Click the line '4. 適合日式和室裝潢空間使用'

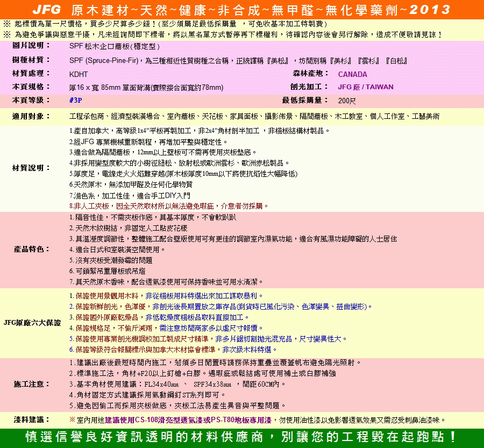[117, 250]
